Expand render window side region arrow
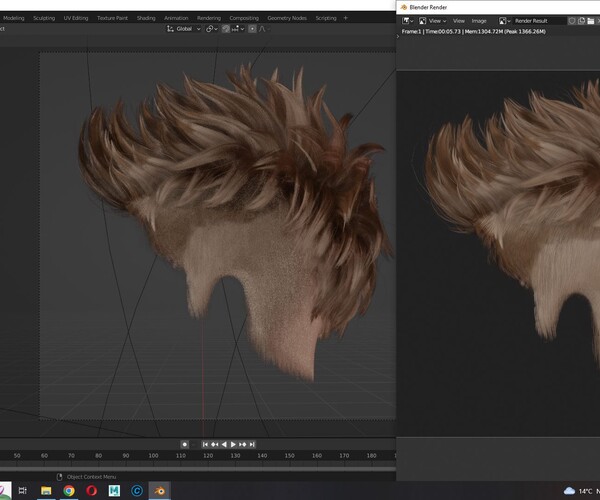The image size is (600, 500). 398,36
